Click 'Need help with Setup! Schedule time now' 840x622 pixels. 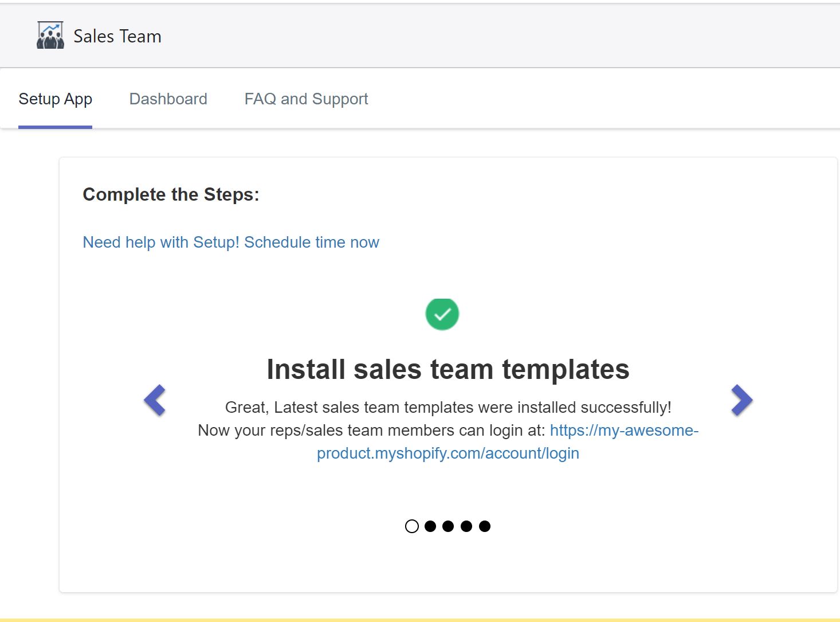point(231,242)
